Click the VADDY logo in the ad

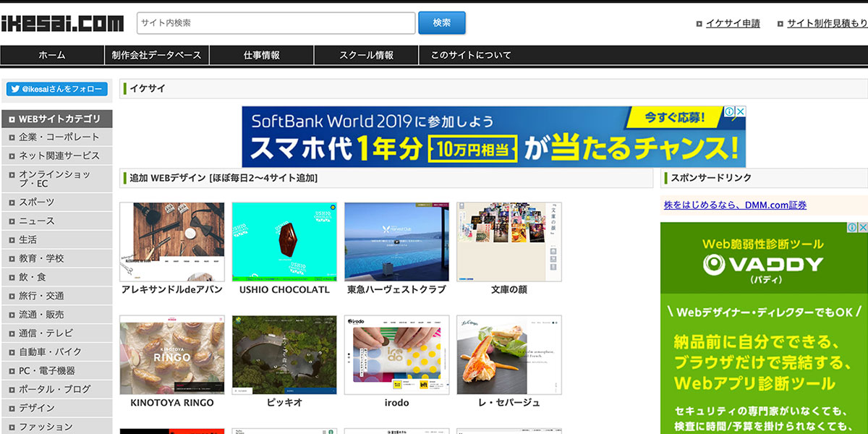click(763, 263)
